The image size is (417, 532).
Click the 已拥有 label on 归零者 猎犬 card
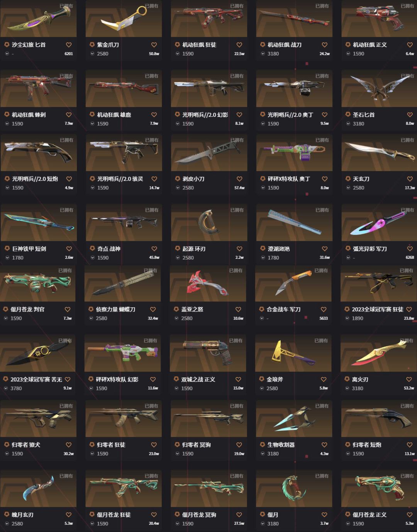pyautogui.click(x=66, y=406)
